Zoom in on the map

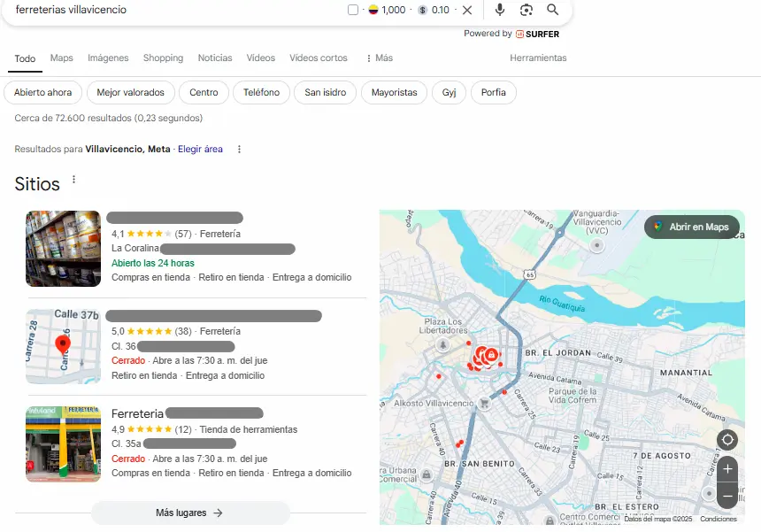click(x=727, y=469)
